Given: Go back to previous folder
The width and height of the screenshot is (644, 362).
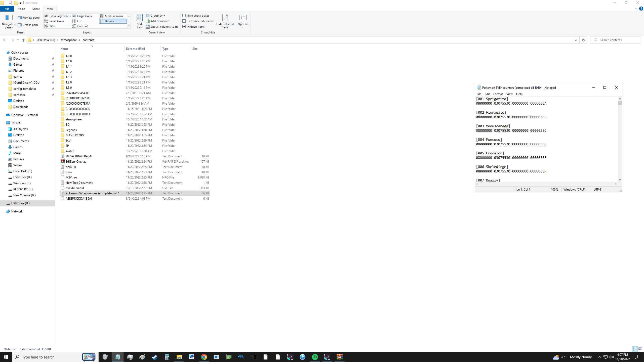Looking at the screenshot, I should click(5, 40).
